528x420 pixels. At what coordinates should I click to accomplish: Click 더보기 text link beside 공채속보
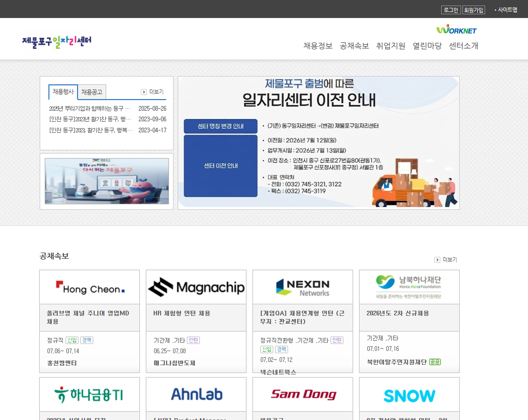click(x=450, y=260)
